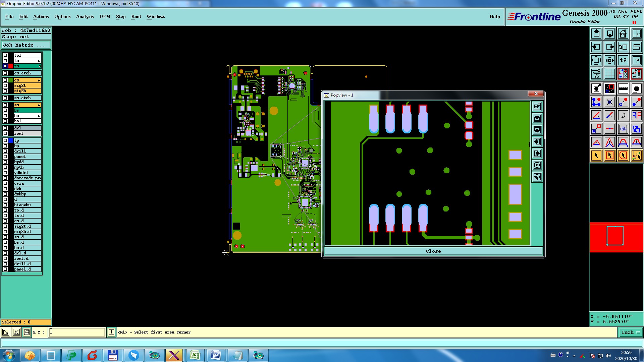Click red color swatch of ts layer
644x362 pixels.
coord(11,66)
